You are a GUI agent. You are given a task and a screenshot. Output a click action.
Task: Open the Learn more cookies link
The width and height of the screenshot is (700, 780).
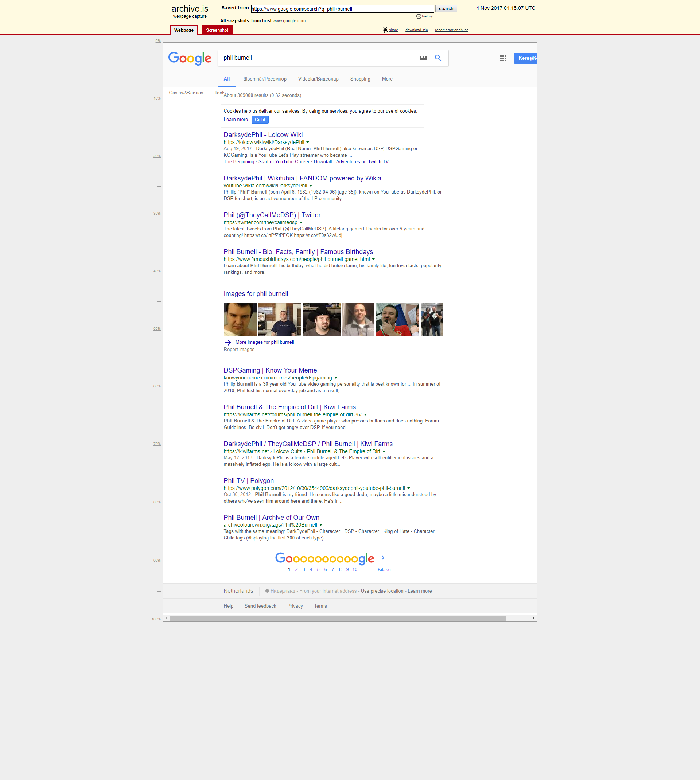(236, 120)
